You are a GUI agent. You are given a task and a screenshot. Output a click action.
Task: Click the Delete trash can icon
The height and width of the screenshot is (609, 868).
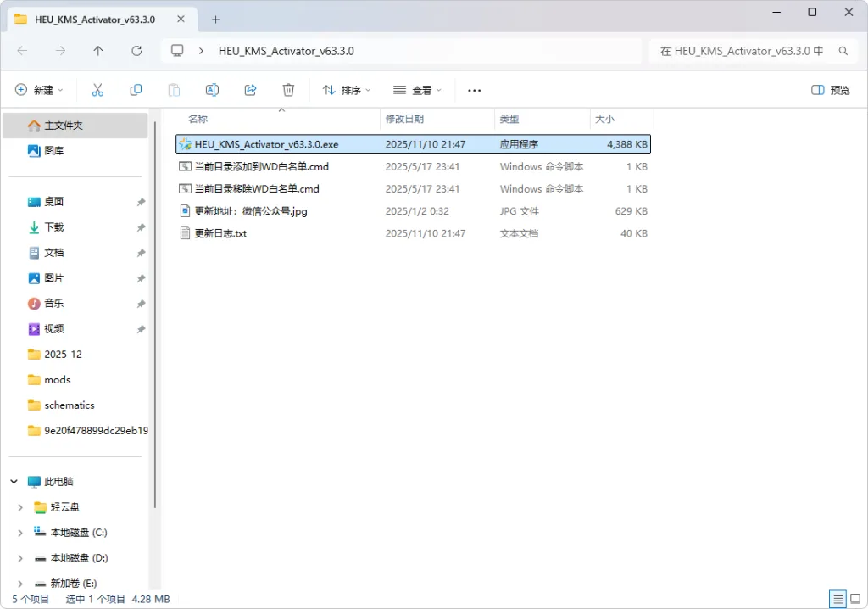pos(288,90)
